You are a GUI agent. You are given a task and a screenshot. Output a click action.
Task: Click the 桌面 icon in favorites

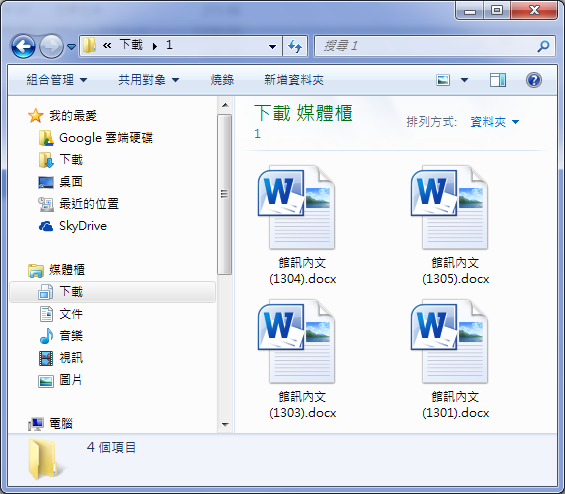[x=46, y=182]
